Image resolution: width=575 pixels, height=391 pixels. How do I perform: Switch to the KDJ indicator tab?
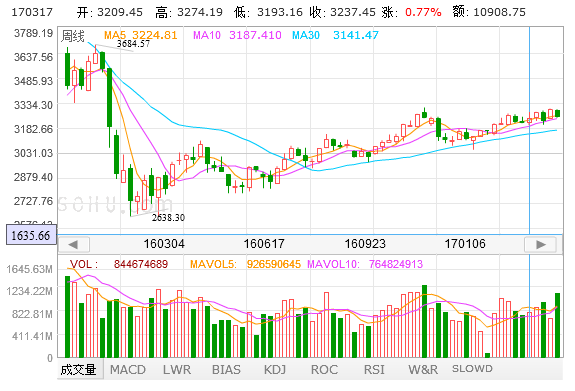click(x=275, y=370)
